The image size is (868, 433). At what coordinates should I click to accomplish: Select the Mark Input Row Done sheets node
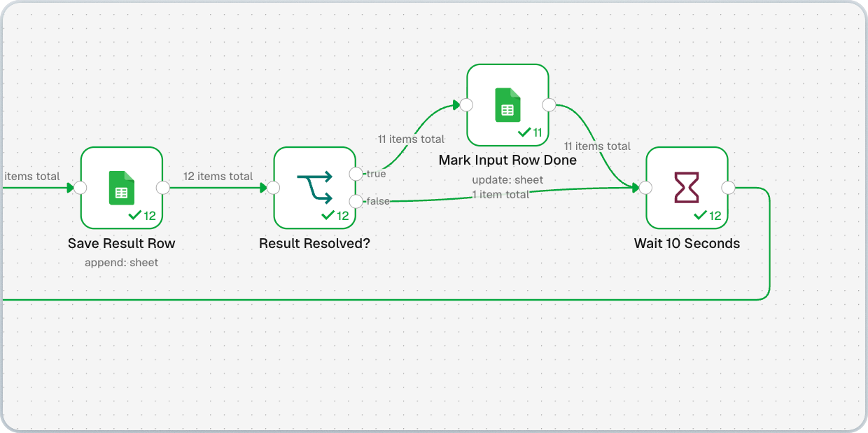(x=508, y=105)
